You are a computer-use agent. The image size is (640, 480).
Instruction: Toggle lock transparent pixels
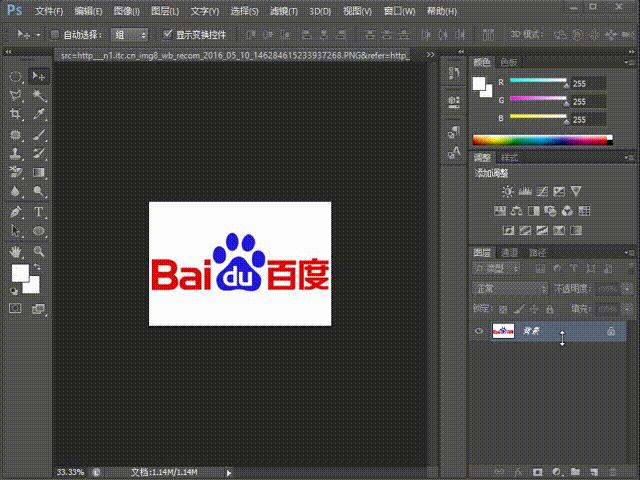[x=504, y=309]
